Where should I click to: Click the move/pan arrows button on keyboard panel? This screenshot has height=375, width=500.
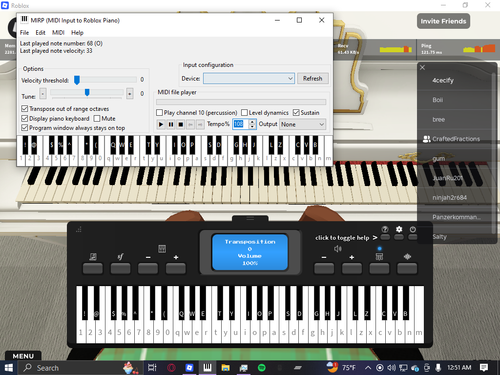click(407, 268)
